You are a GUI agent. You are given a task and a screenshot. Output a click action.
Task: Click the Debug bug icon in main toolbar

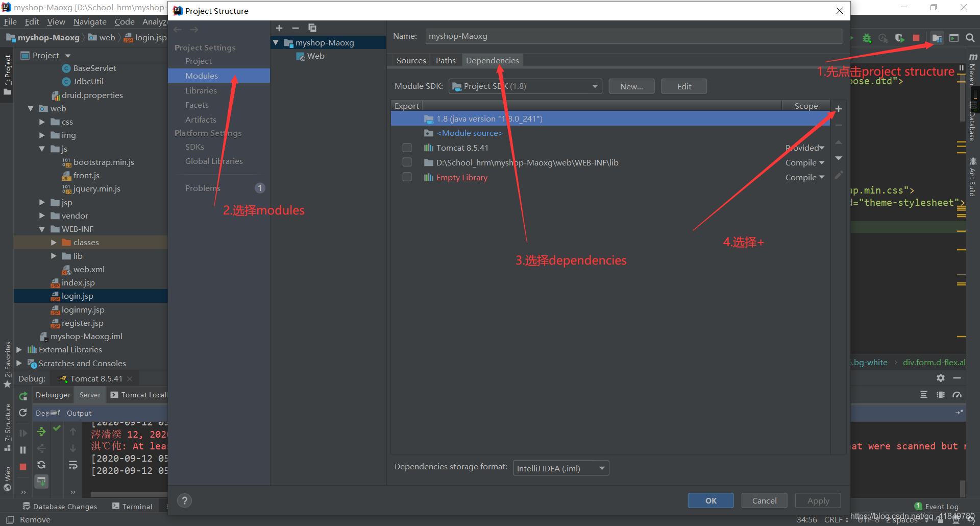tap(867, 38)
